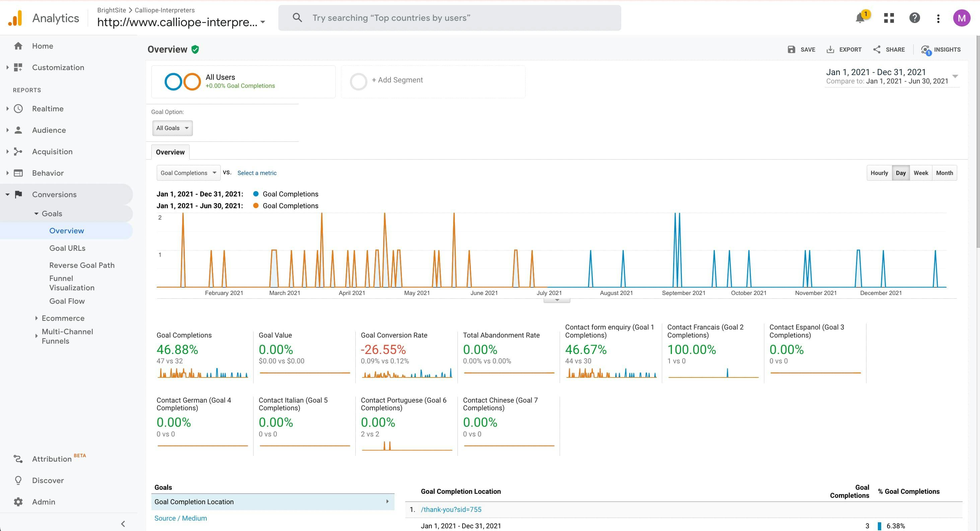Click the Share report icon

point(877,50)
